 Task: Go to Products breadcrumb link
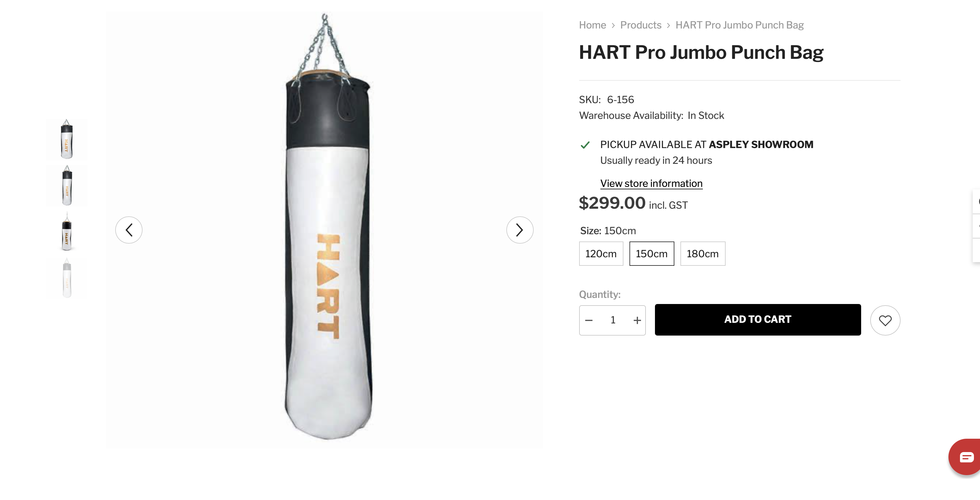point(641,25)
